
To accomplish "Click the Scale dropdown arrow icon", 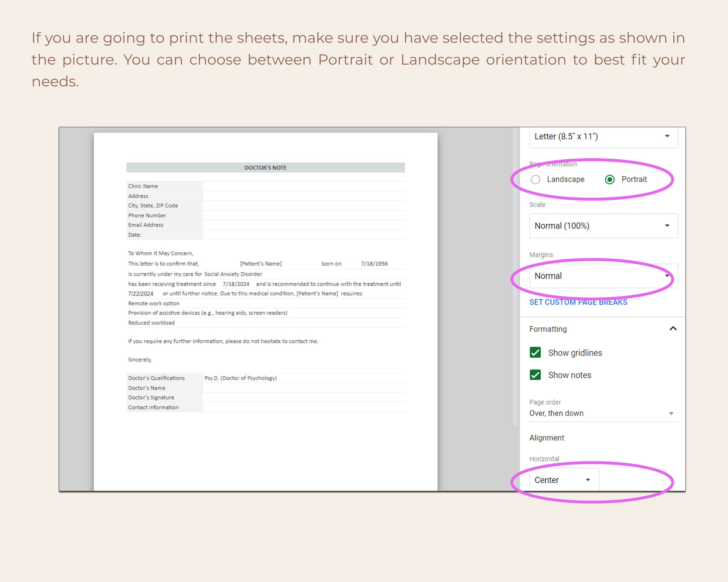I will point(667,226).
